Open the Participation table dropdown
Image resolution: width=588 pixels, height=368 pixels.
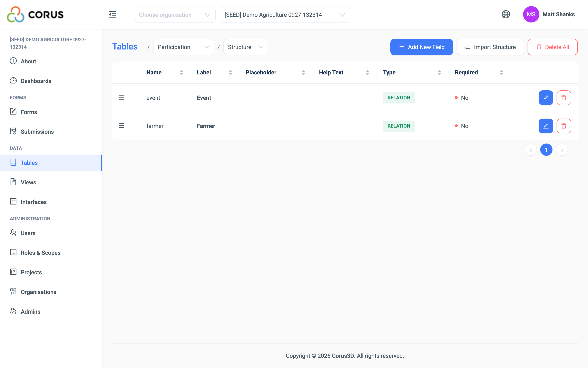coord(184,47)
